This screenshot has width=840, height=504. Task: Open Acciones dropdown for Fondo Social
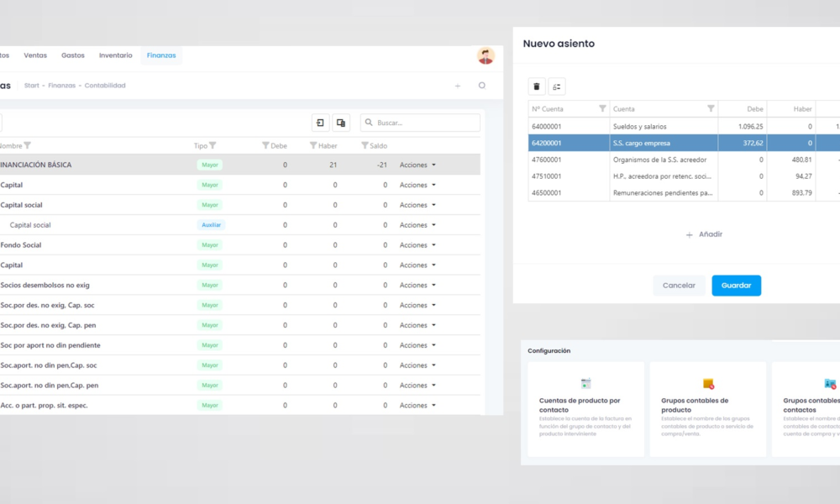(x=417, y=244)
